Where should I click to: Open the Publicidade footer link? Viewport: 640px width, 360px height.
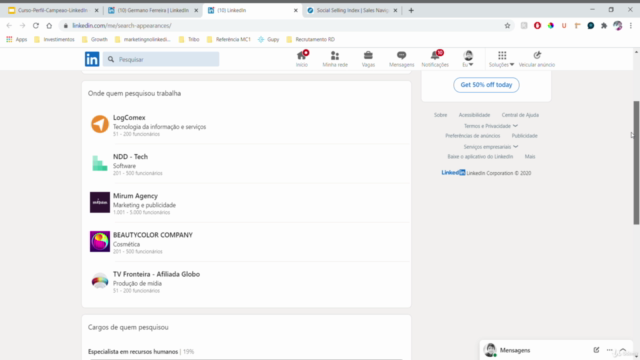pos(524,136)
